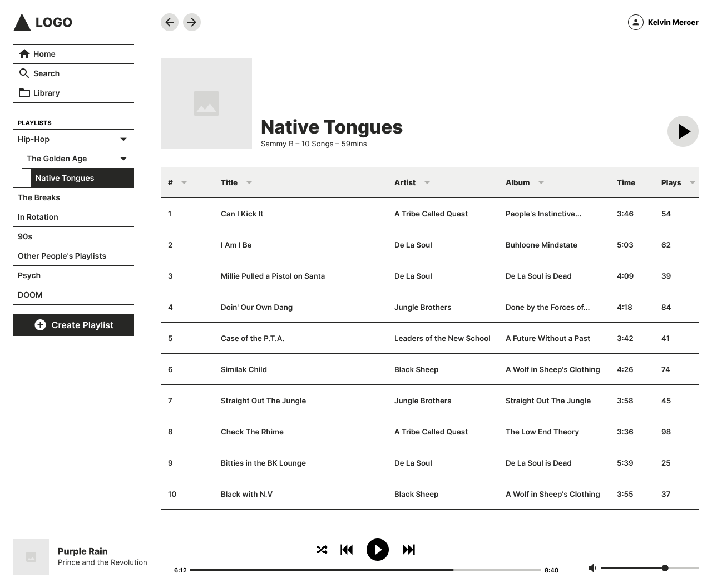This screenshot has height=588, width=712.
Task: Sort by track number column arrow
Action: click(184, 182)
